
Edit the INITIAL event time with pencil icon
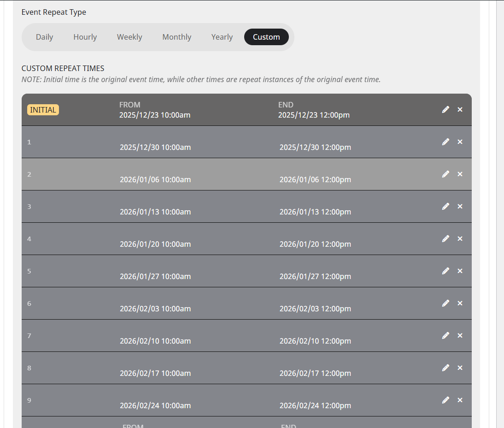click(445, 109)
